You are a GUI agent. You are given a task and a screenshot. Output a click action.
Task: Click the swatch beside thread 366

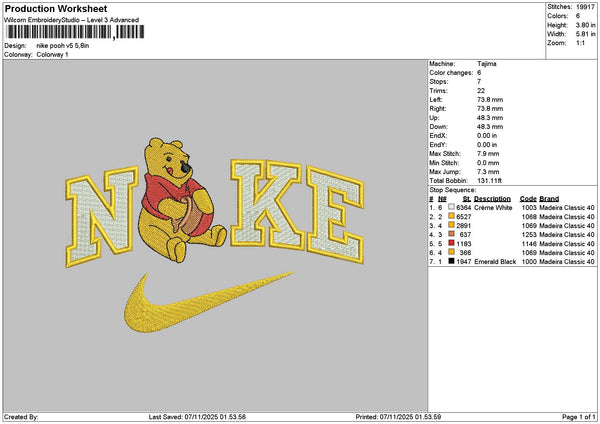pyautogui.click(x=451, y=252)
